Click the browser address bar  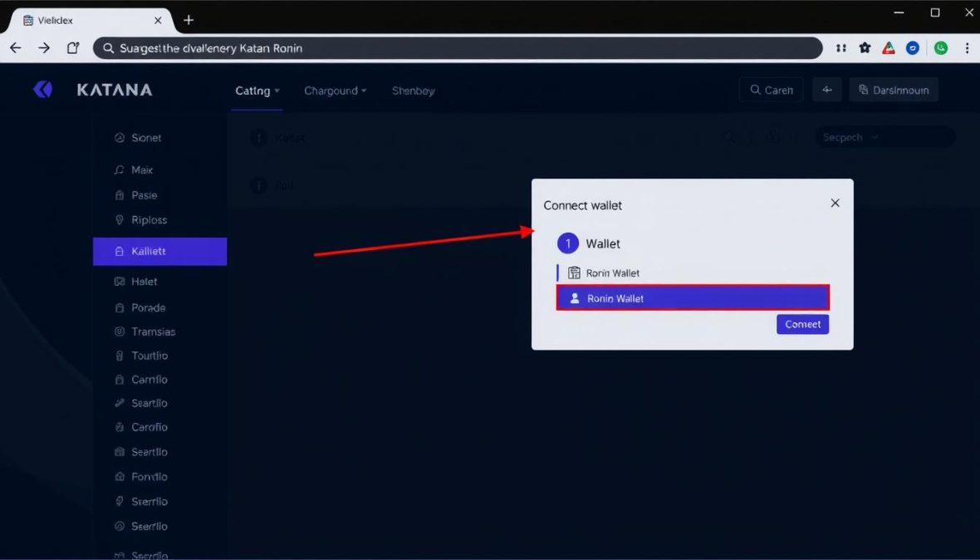coord(458,48)
